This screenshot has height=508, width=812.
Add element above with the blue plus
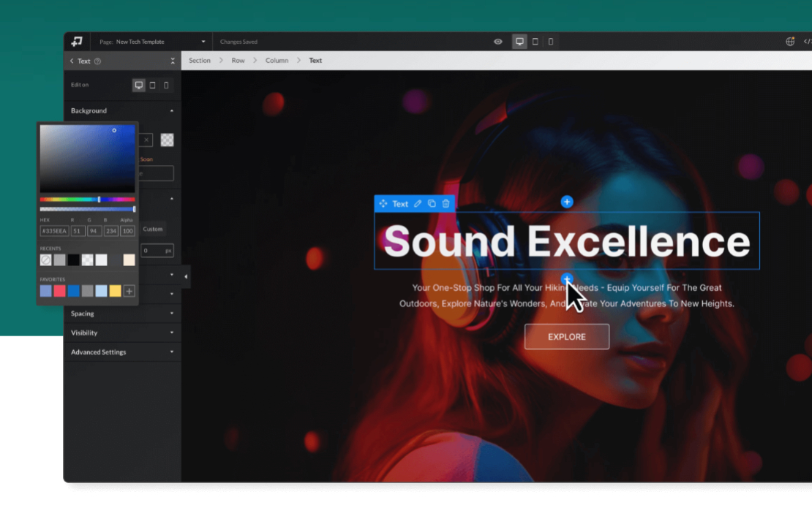567,202
